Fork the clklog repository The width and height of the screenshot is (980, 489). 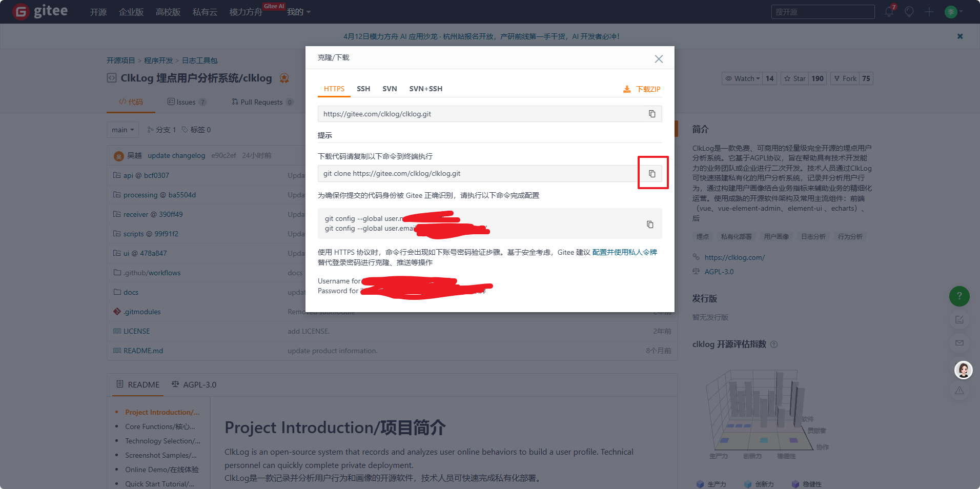coord(845,78)
